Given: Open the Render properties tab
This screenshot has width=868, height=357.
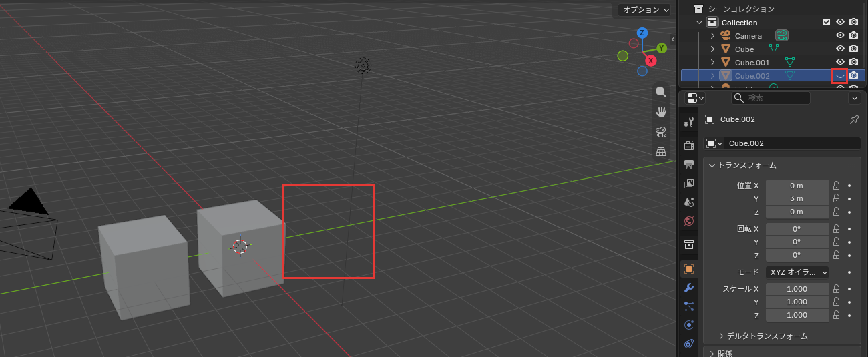Looking at the screenshot, I should (x=689, y=146).
